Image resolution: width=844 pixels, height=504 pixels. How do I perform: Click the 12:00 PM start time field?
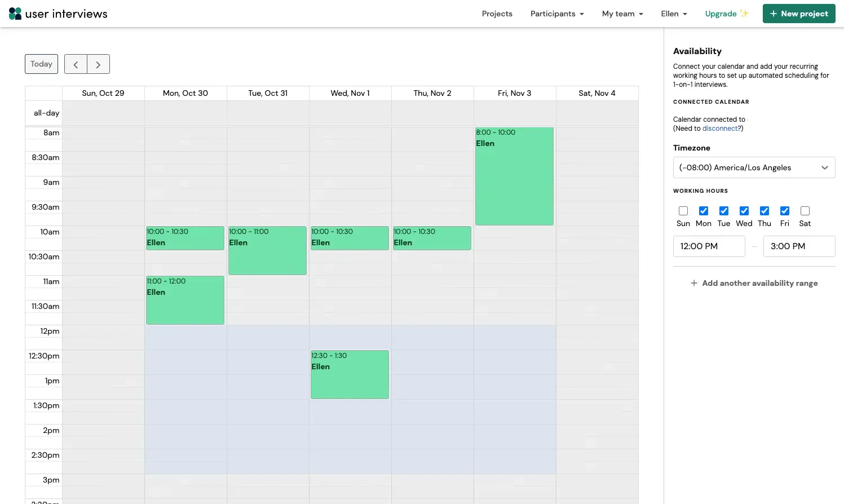709,246
